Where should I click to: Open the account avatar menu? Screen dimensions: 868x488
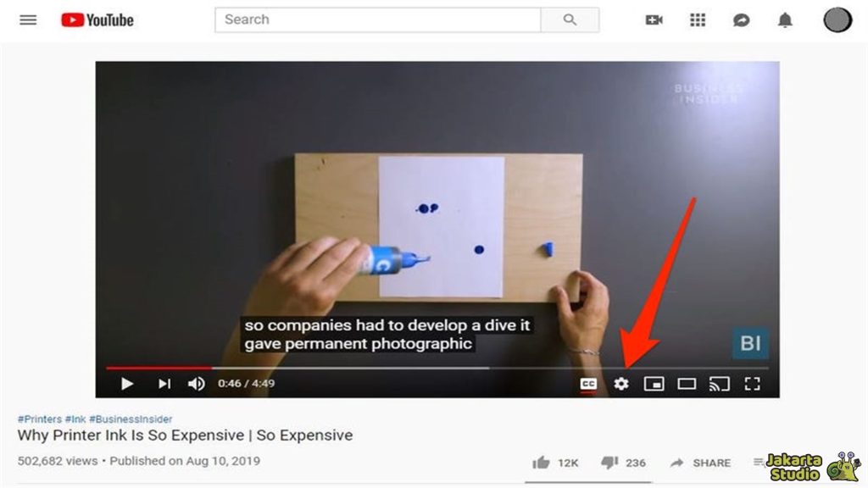tap(837, 20)
